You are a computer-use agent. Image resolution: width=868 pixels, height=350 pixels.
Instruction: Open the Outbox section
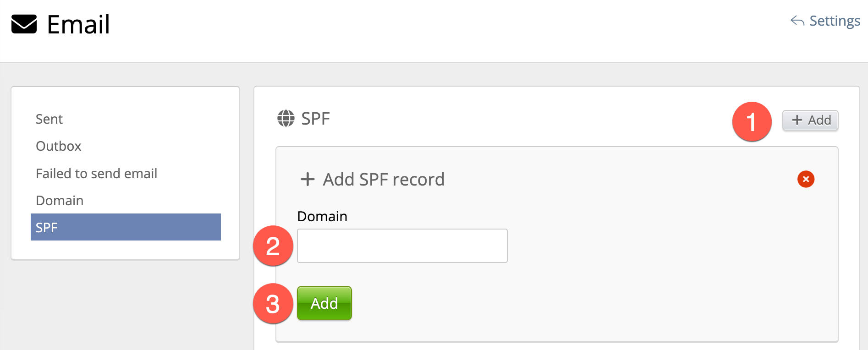tap(58, 146)
